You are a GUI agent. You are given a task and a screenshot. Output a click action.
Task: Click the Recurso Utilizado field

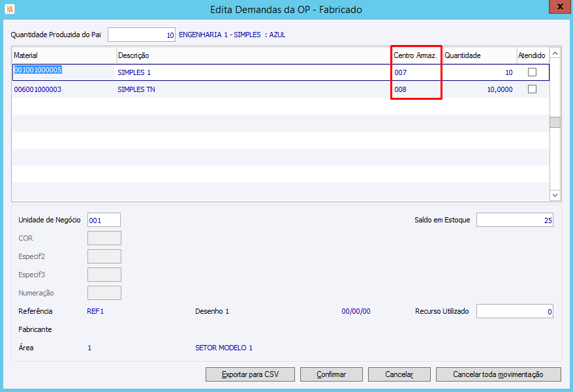pos(514,311)
